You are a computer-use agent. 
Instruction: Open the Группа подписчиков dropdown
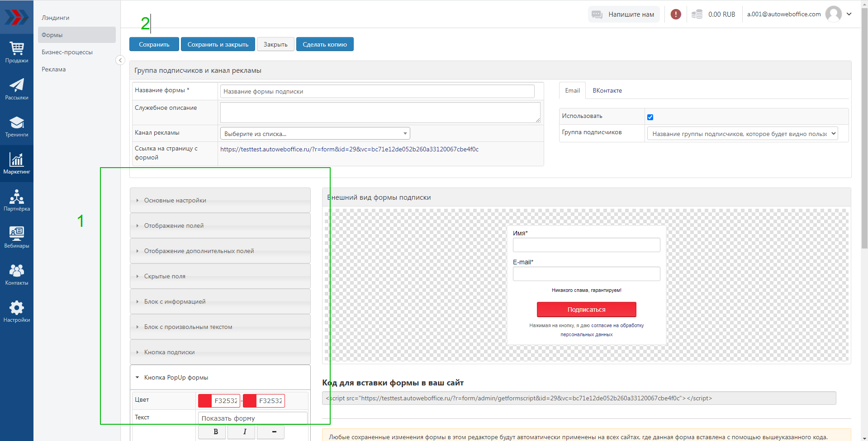click(x=742, y=134)
